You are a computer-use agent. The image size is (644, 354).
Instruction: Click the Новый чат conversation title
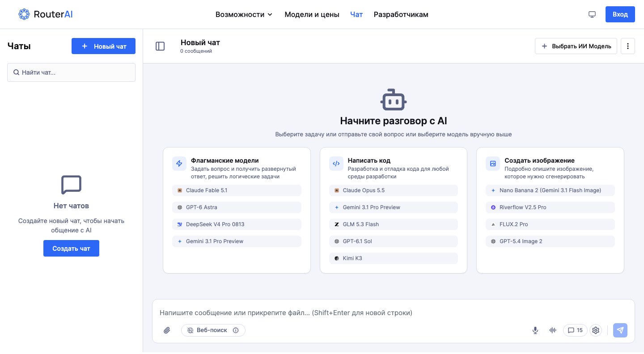pos(200,42)
